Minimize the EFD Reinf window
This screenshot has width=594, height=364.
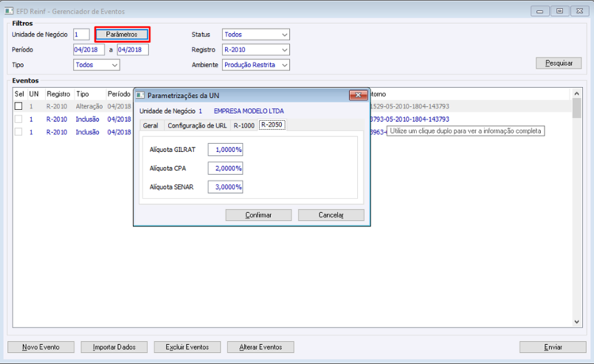(x=540, y=11)
